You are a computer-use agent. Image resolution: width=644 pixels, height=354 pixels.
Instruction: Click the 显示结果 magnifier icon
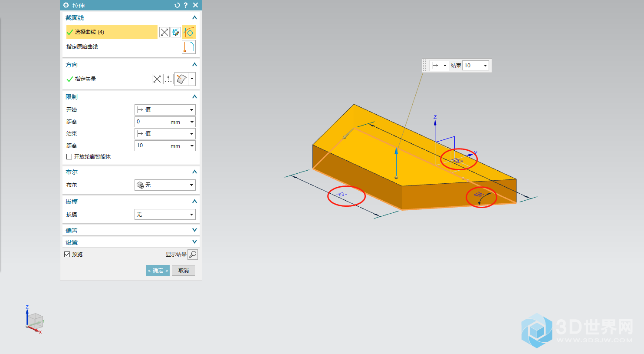click(x=193, y=255)
